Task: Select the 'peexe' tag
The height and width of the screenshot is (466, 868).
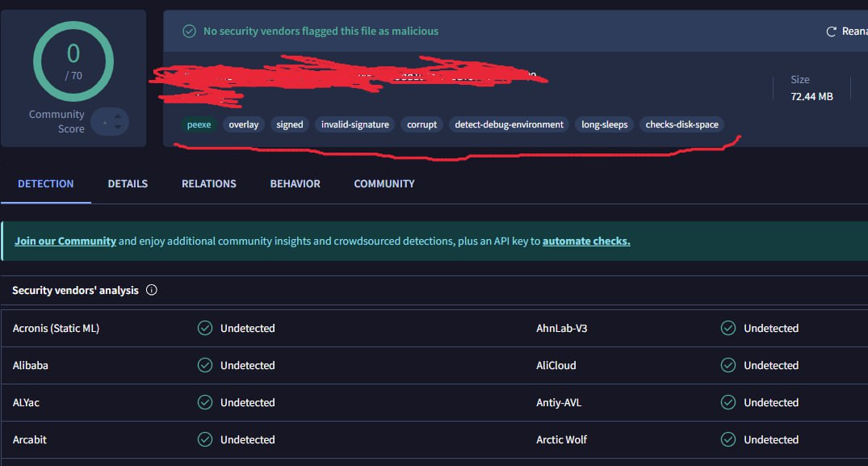Action: tap(199, 124)
